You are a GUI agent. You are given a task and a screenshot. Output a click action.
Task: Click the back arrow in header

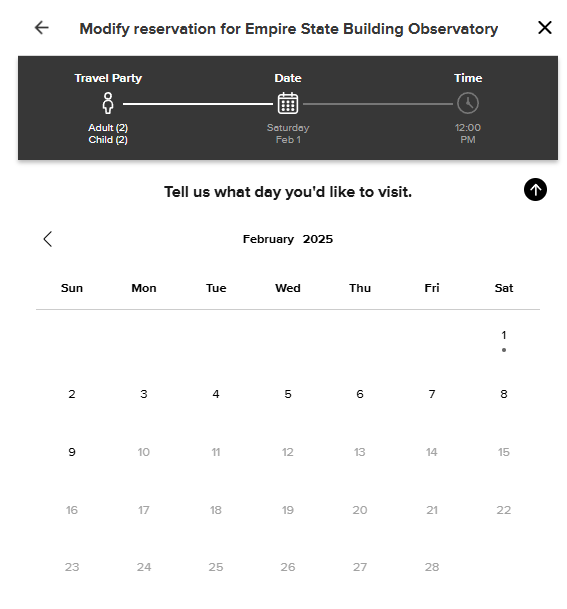(42, 28)
